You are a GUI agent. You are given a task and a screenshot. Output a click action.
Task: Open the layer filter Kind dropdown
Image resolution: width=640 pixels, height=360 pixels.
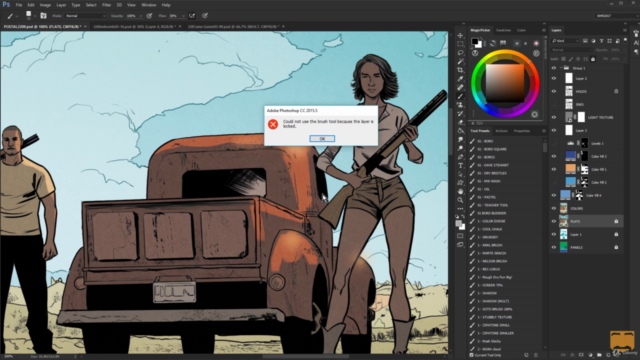[566, 41]
